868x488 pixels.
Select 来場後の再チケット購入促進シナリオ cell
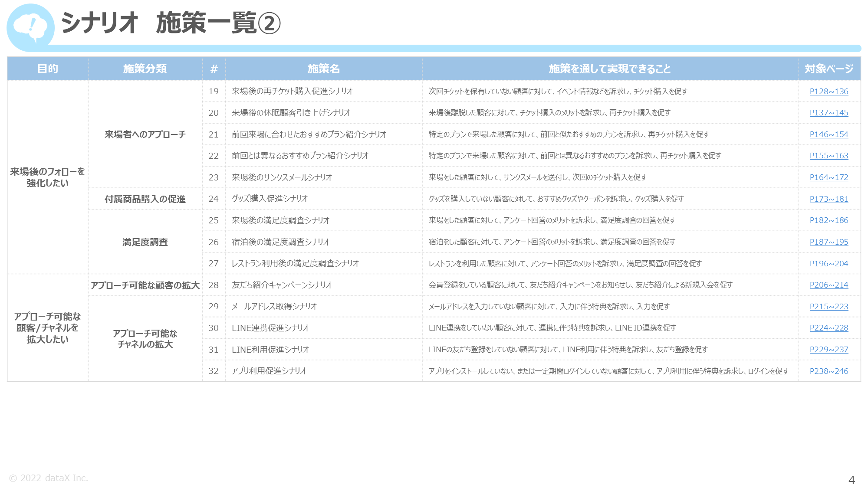click(x=324, y=91)
